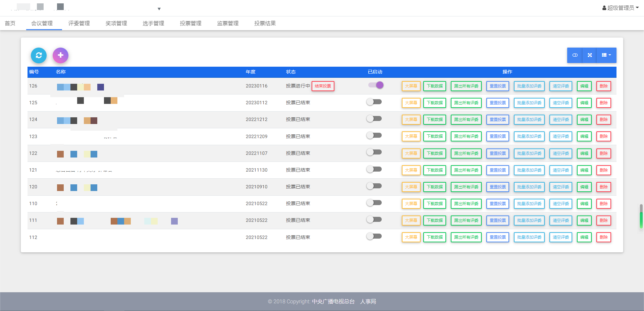Open the 超级管理员 user dropdown
644x311 pixels.
coord(621,8)
